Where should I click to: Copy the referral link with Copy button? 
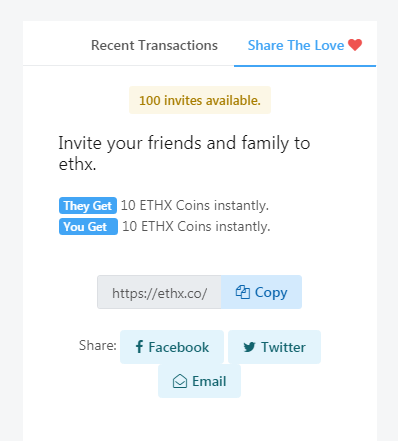pos(261,292)
